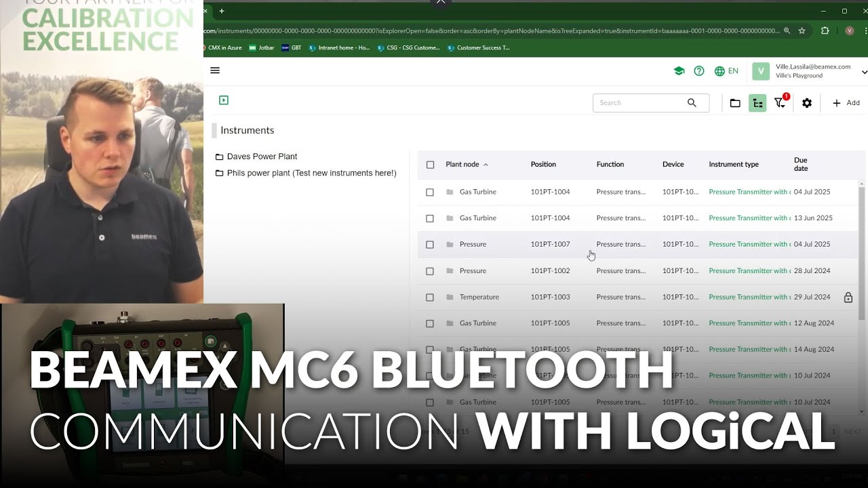Open instrument type link due 12 Aug 2024
Image resolution: width=868 pixels, height=488 pixels.
(x=749, y=323)
